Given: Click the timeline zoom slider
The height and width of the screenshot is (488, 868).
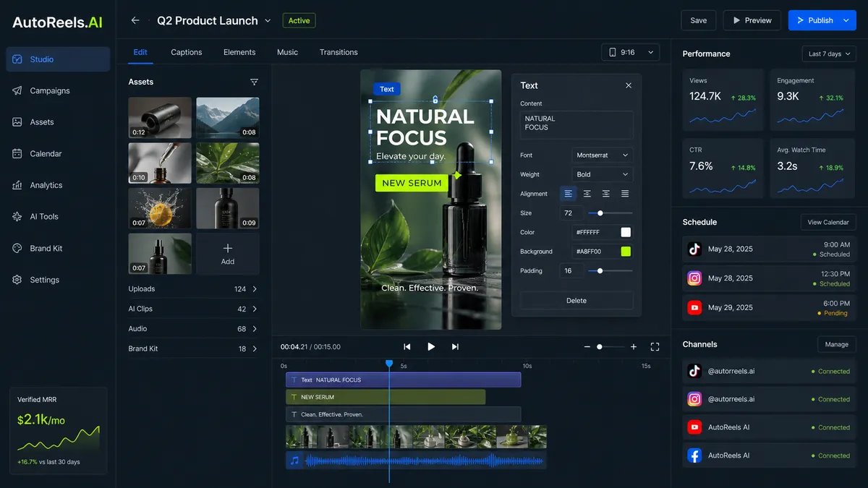Looking at the screenshot, I should (x=610, y=347).
